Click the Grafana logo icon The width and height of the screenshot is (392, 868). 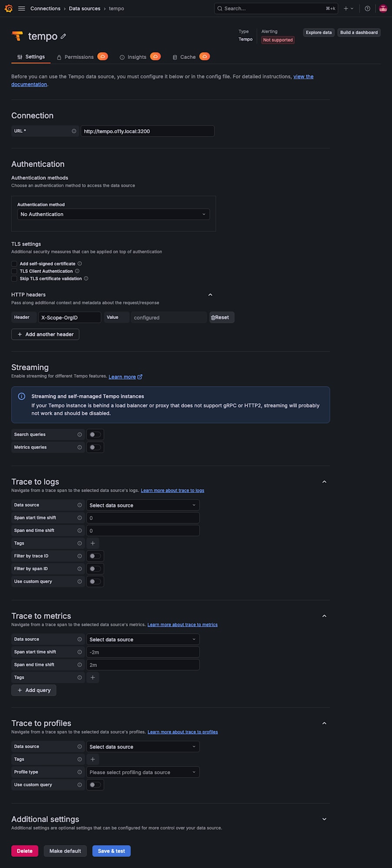click(8, 8)
